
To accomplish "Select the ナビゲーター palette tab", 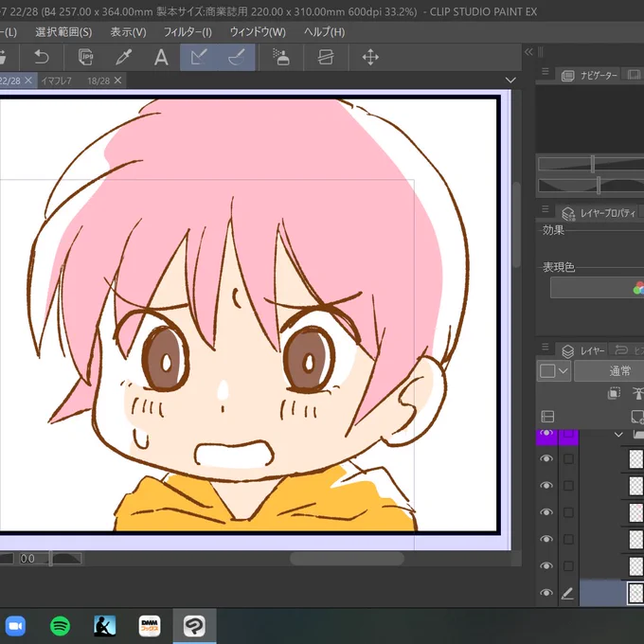I will click(589, 75).
